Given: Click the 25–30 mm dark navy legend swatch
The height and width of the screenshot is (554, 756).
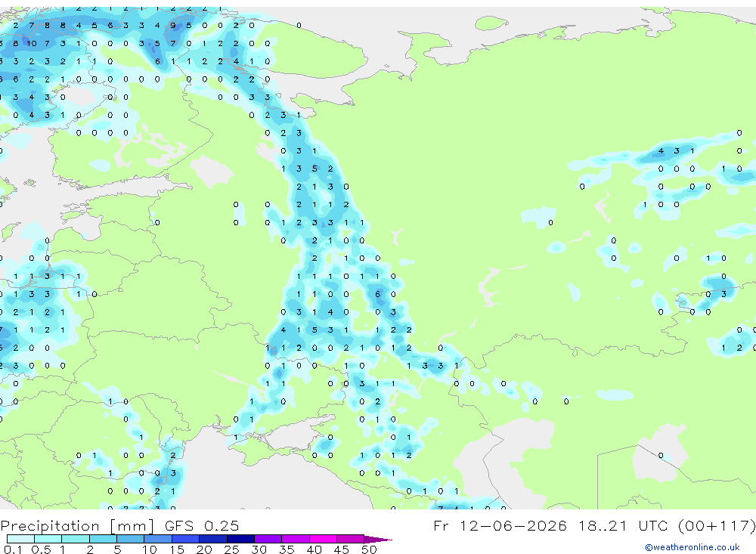Looking at the screenshot, I should (x=240, y=539).
